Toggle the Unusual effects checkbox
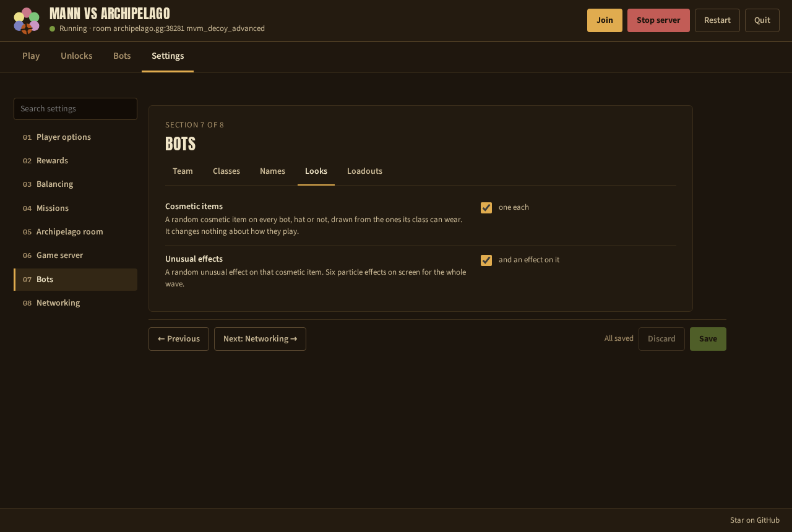 point(486,260)
